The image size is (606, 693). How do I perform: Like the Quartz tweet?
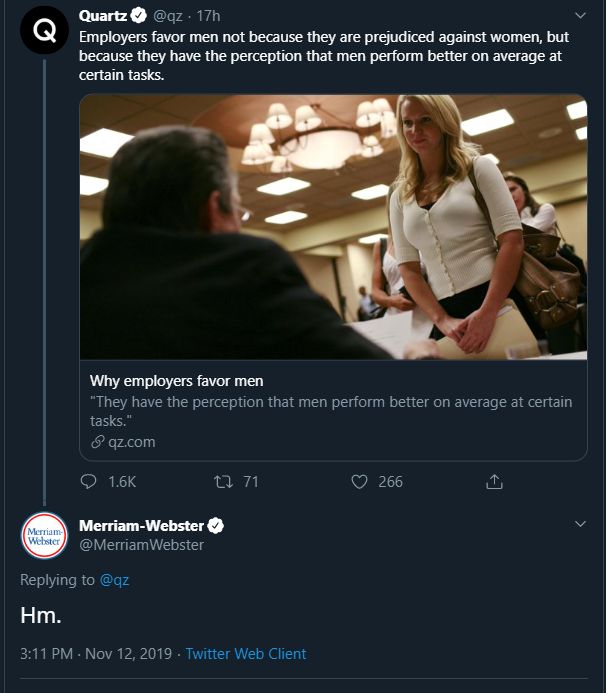[359, 482]
